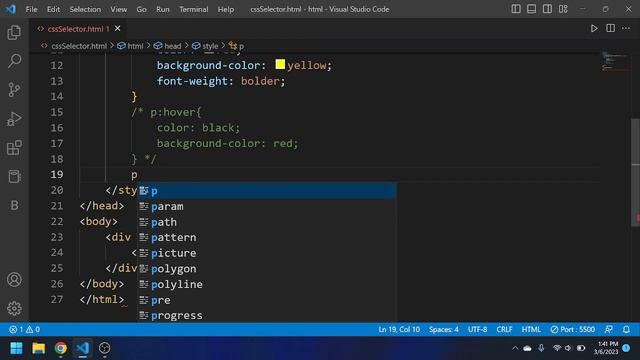The image size is (640, 360).
Task: Open errors and warnings in status bar
Action: click(24, 329)
